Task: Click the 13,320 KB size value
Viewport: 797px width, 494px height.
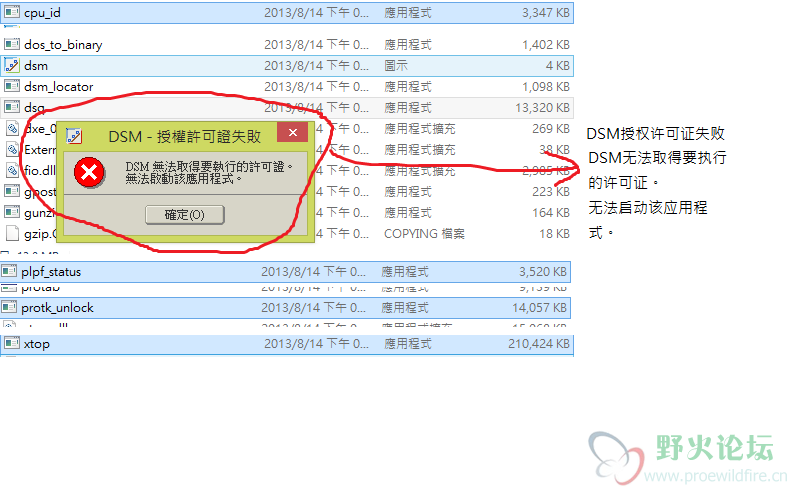Action: (x=542, y=107)
